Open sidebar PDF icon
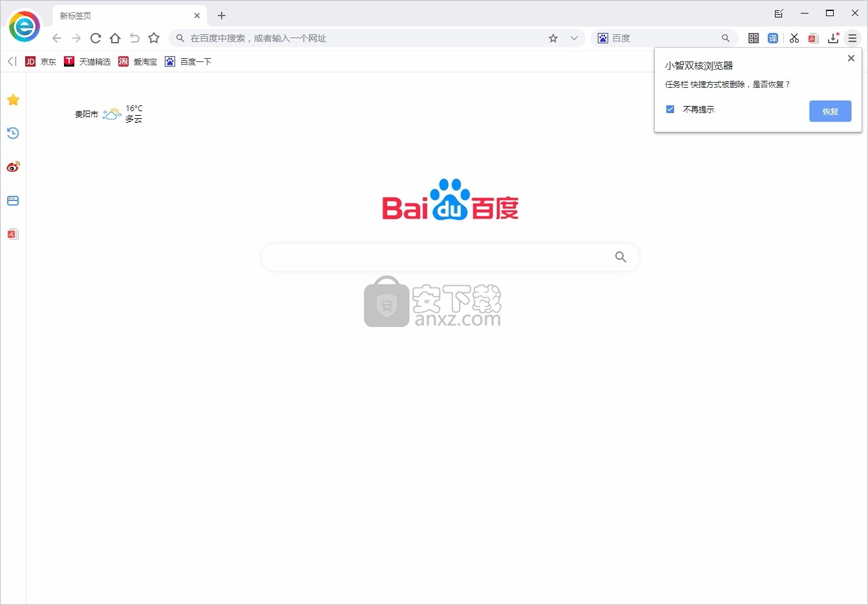The height and width of the screenshot is (605, 868). point(13,234)
